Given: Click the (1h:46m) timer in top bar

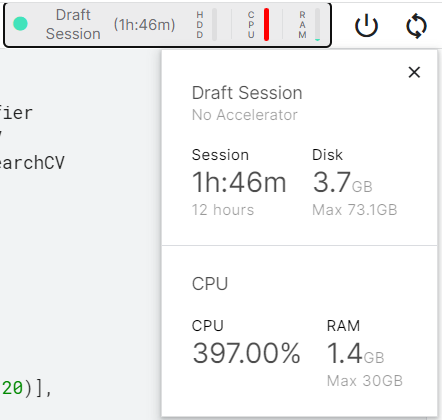Looking at the screenshot, I should coord(144,25).
